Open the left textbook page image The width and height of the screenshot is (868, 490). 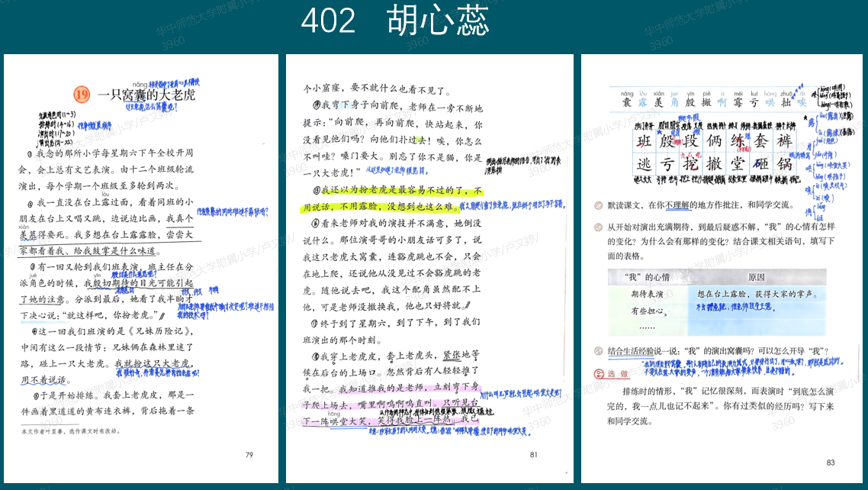(140, 267)
